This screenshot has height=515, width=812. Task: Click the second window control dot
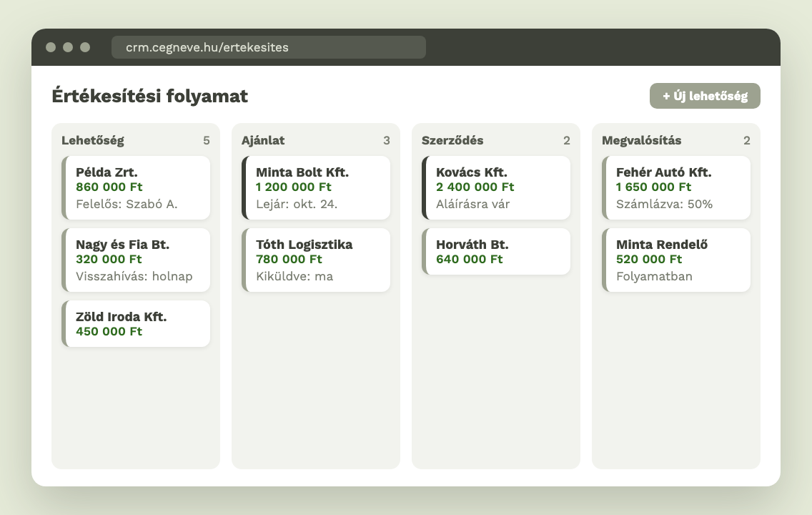point(68,47)
